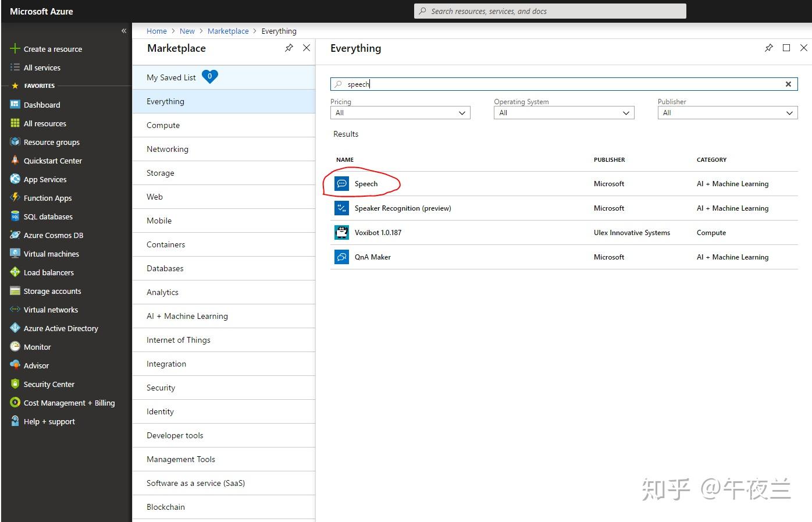Click the Quickstart Center rocket icon

[x=15, y=161]
